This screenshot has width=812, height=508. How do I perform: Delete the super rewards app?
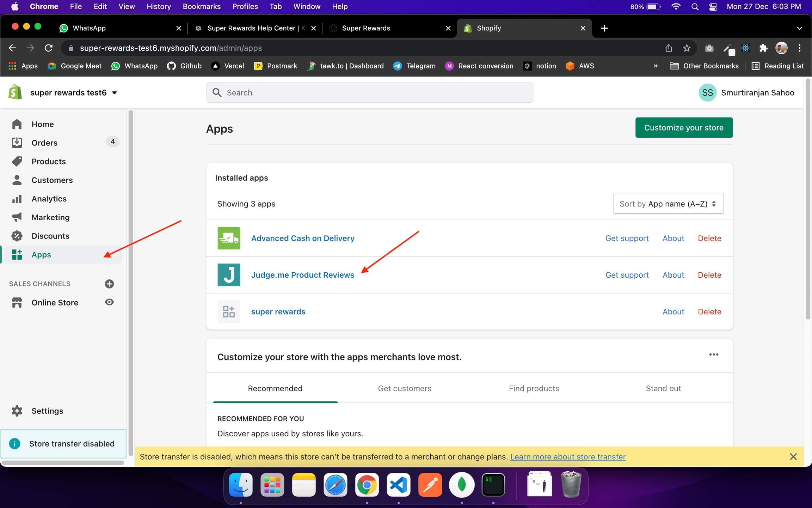[x=709, y=312]
